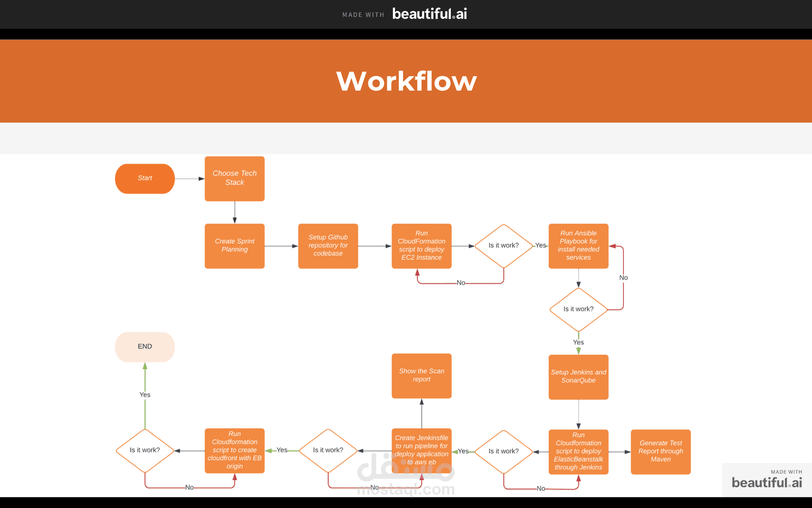Select the Setup Github repository box
Image resolution: width=812 pixels, height=508 pixels.
[x=328, y=246]
